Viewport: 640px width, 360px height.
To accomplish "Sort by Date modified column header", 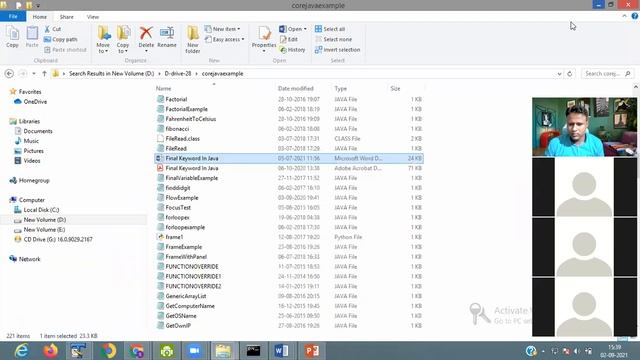I will (x=296, y=89).
